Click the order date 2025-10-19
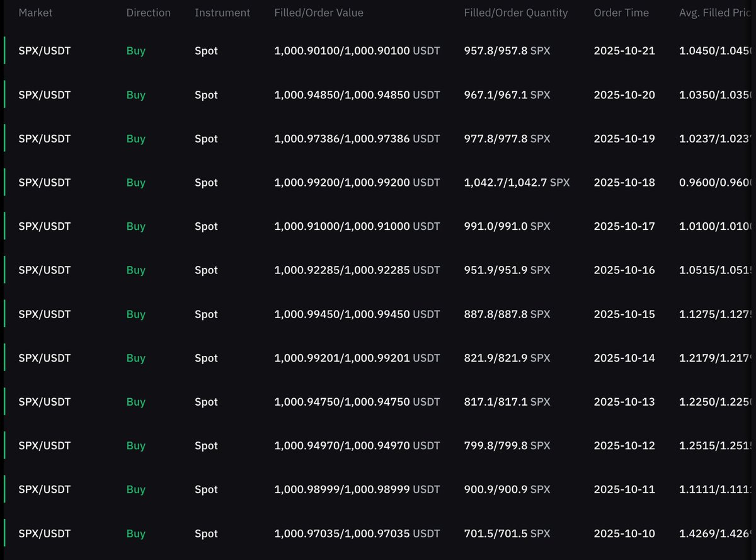 (x=624, y=139)
